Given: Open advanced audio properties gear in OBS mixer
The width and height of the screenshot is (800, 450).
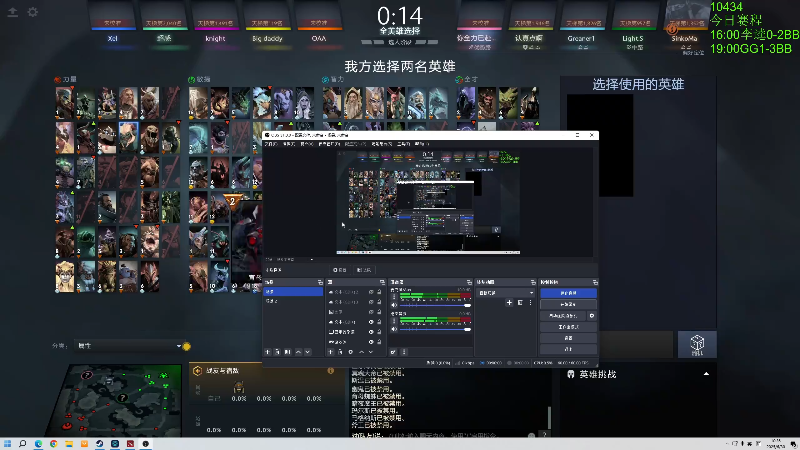Looking at the screenshot, I should click(x=393, y=352).
